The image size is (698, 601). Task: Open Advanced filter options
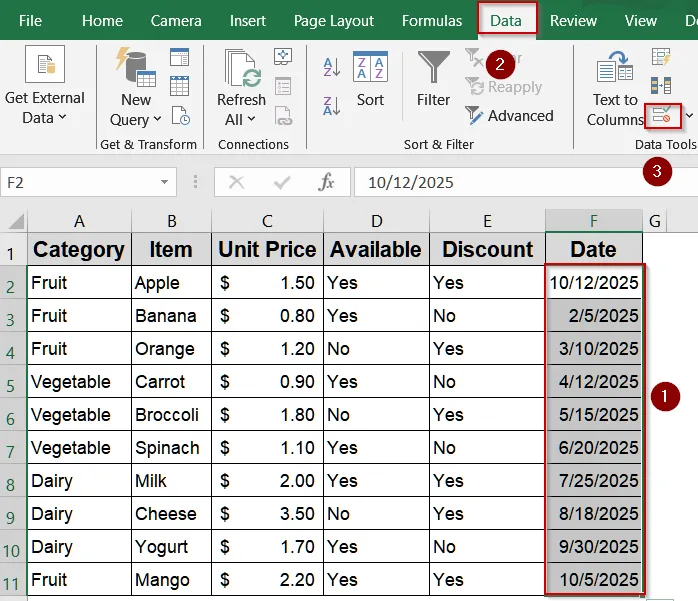coord(509,116)
